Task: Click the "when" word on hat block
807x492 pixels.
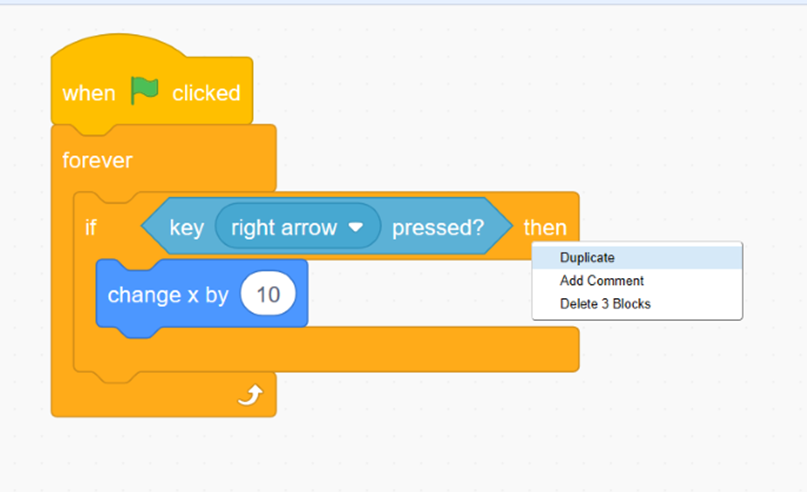Action: point(89,93)
